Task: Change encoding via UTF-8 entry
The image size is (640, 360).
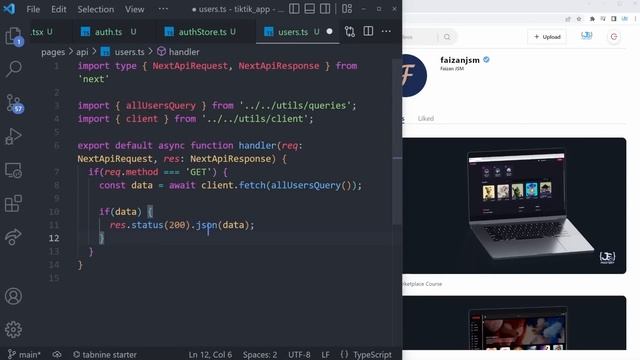Action: point(299,354)
